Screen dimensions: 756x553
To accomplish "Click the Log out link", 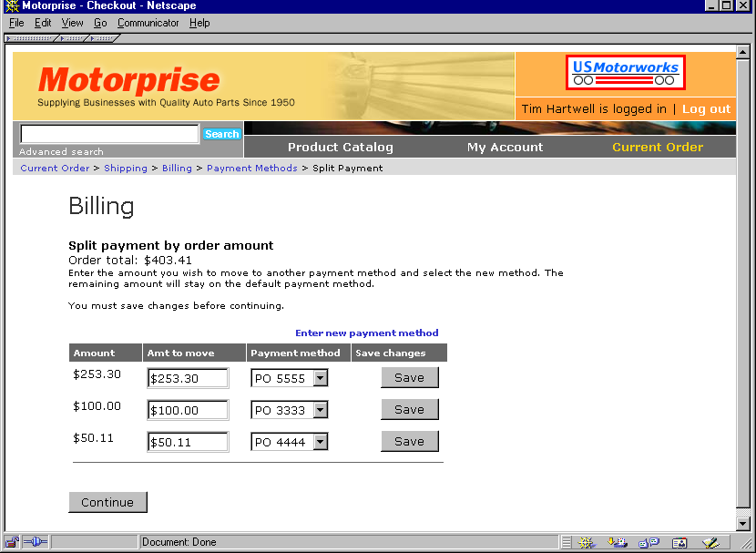I will tap(706, 109).
